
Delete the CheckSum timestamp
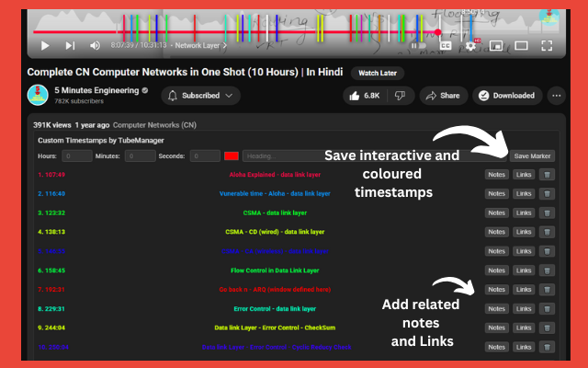click(x=547, y=328)
